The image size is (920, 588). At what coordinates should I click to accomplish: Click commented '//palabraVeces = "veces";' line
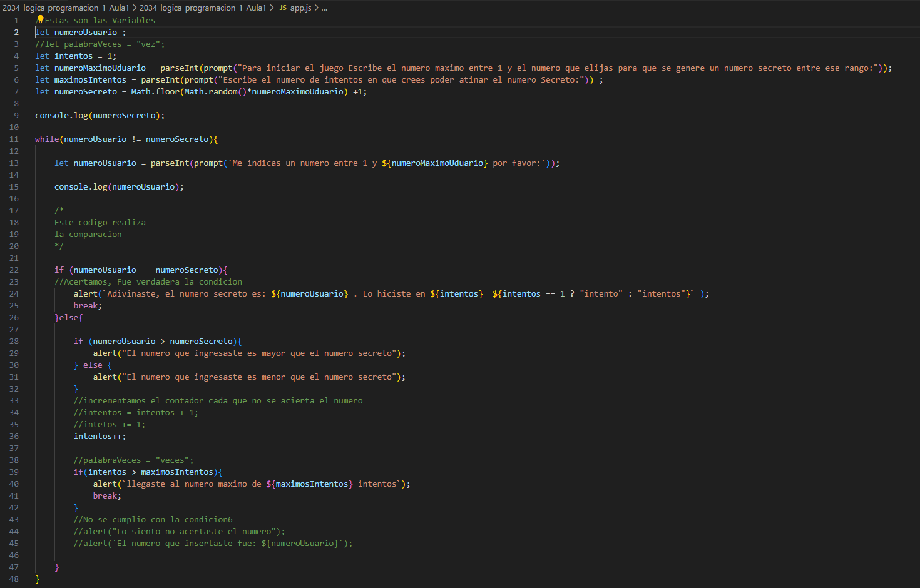pos(134,460)
